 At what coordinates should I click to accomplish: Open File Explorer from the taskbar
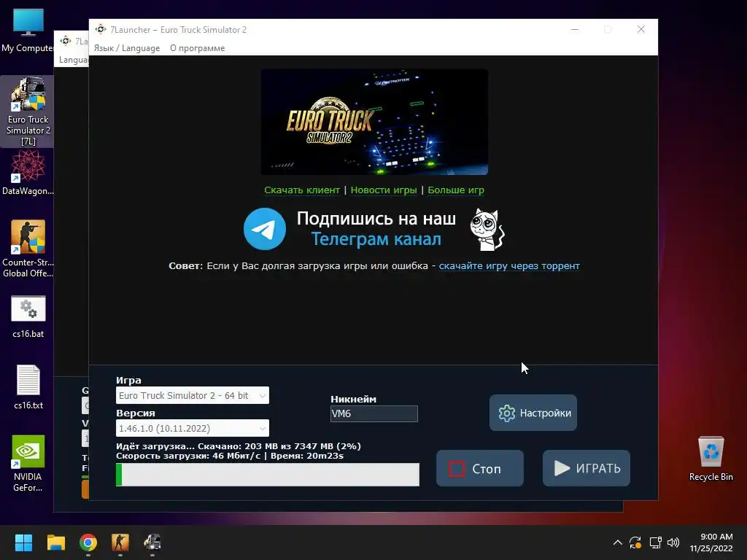55,542
